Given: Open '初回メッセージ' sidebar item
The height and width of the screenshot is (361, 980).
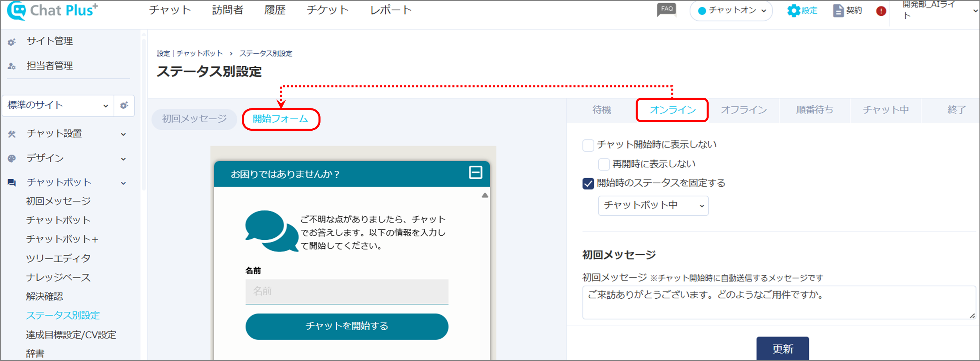Looking at the screenshot, I should [x=58, y=201].
